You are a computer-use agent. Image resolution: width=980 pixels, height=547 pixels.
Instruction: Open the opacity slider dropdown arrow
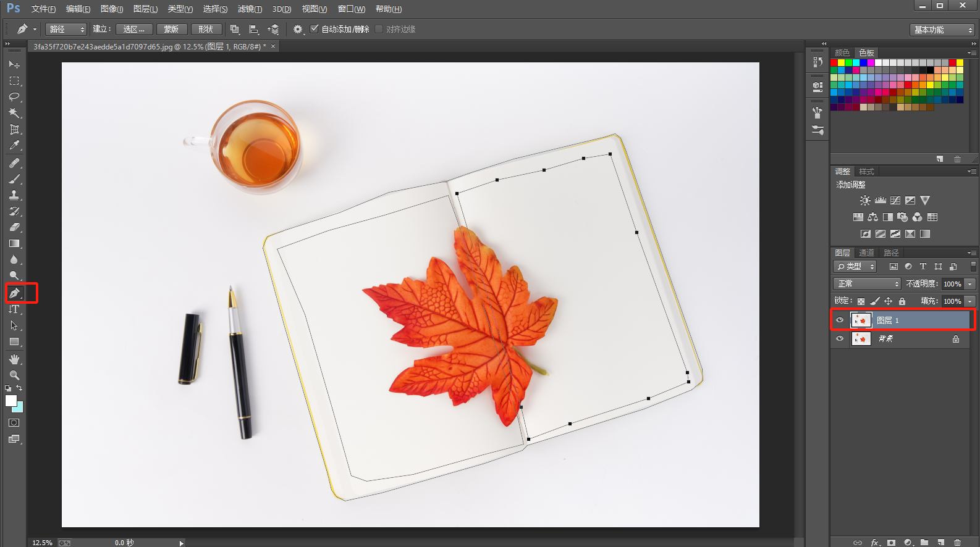pos(970,284)
